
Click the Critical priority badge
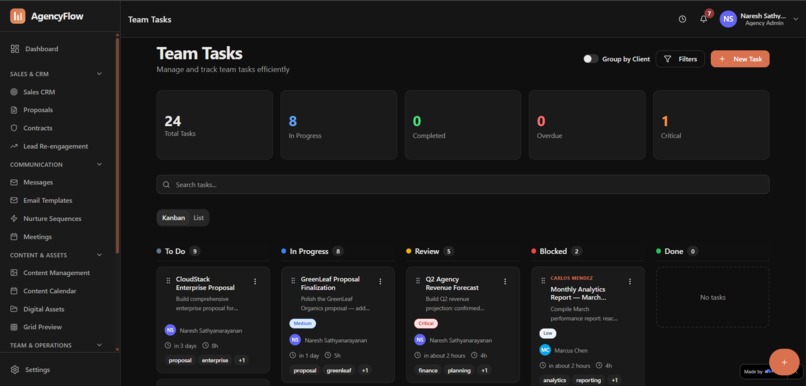pos(426,324)
